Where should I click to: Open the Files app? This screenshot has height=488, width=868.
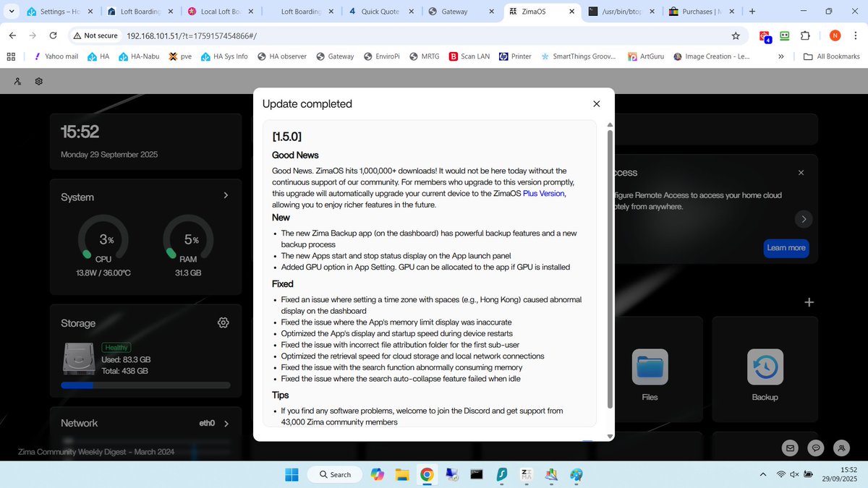tap(650, 367)
